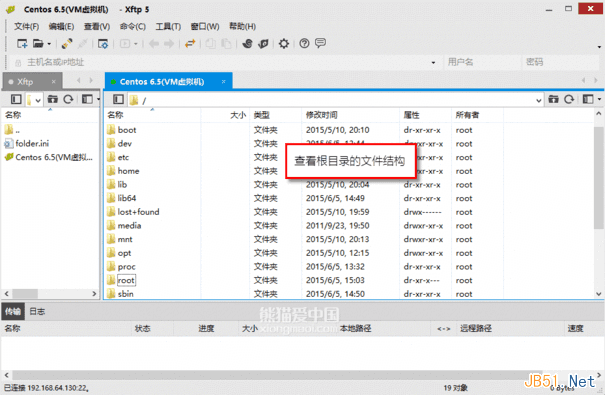Click the grayed Disconnect plug icon

click(82, 44)
